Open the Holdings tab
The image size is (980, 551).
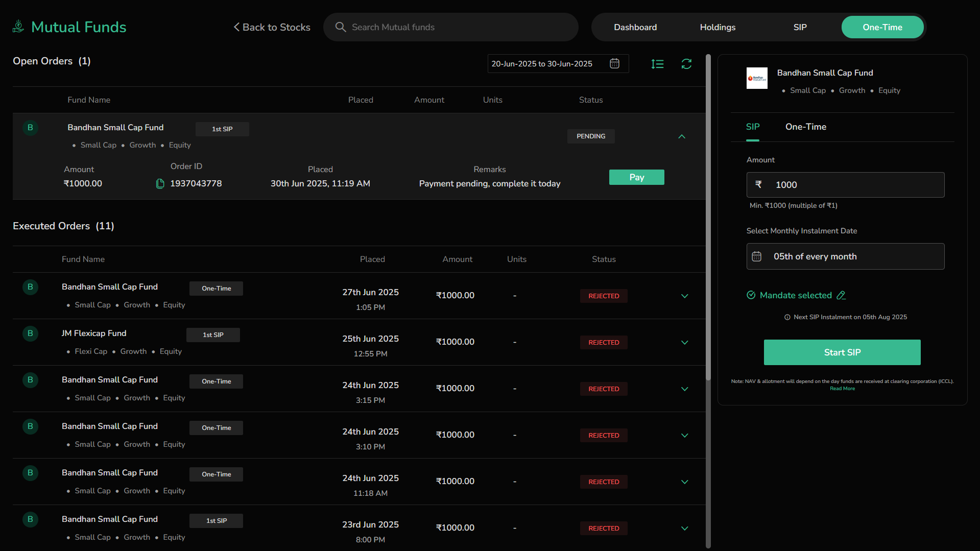(x=718, y=27)
